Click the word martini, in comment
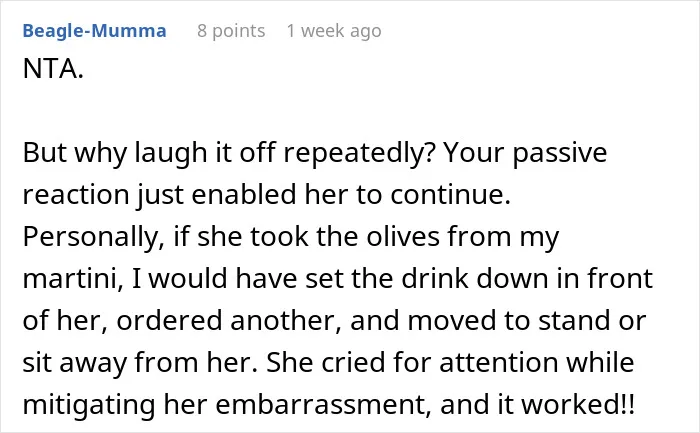The image size is (700, 433). tap(73, 279)
